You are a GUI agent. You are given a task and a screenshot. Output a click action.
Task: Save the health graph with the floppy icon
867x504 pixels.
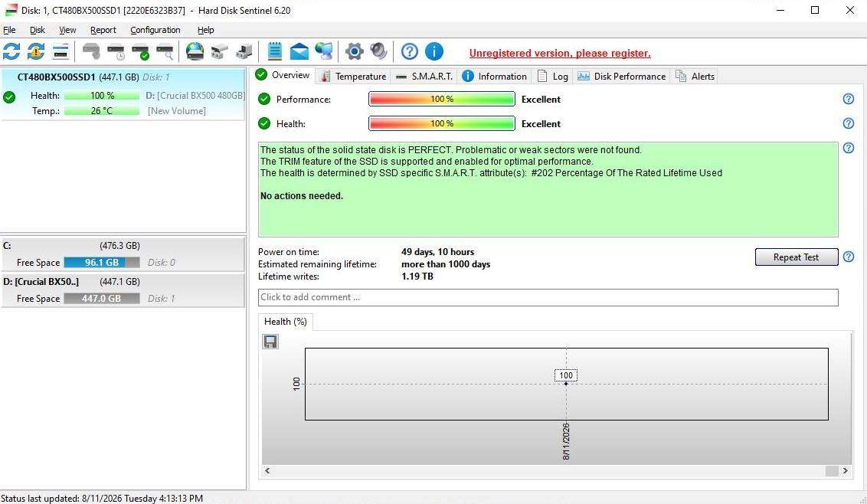[270, 342]
